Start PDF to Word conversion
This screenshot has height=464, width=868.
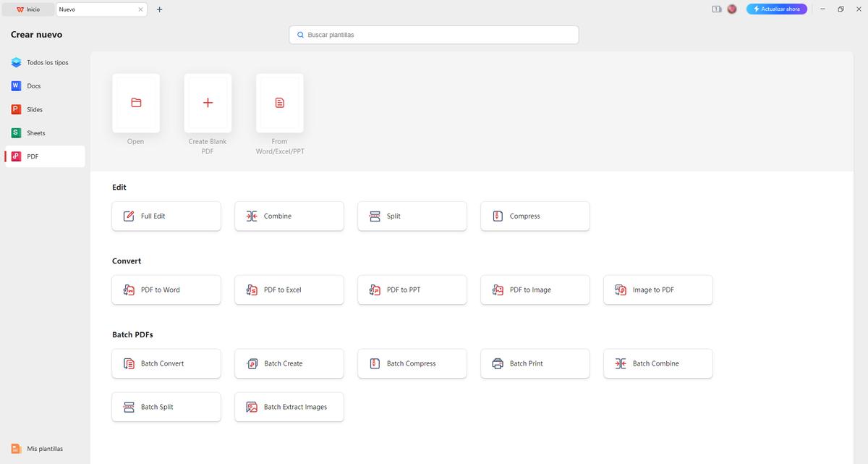tap(166, 290)
